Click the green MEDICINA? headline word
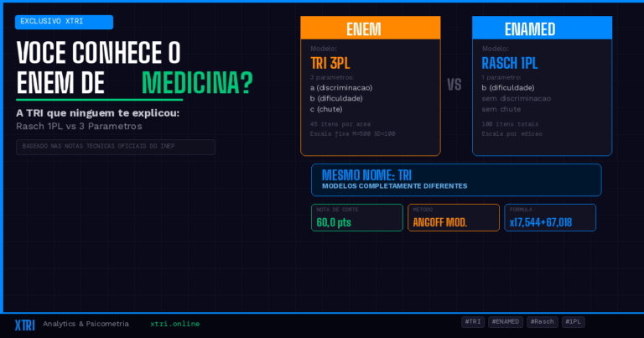Screen dimensions: 644x338 tap(197, 82)
